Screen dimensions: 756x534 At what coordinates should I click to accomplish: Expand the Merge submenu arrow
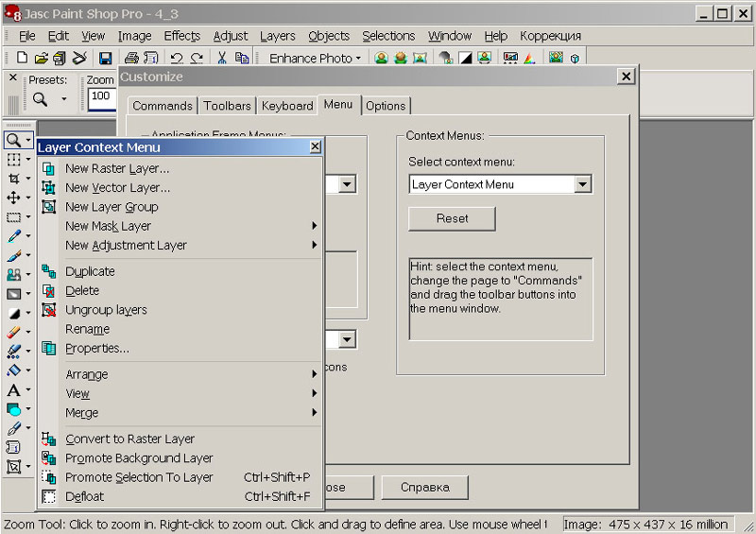315,412
